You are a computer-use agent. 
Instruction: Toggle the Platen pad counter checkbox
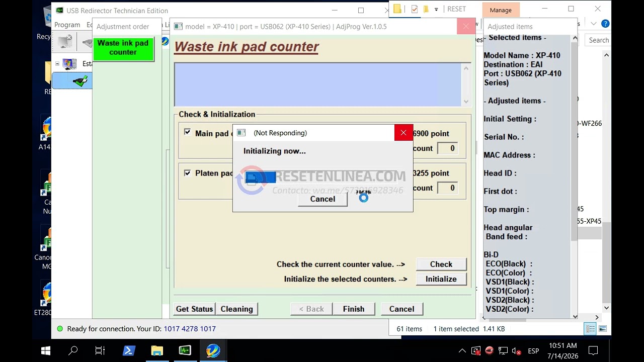click(187, 172)
